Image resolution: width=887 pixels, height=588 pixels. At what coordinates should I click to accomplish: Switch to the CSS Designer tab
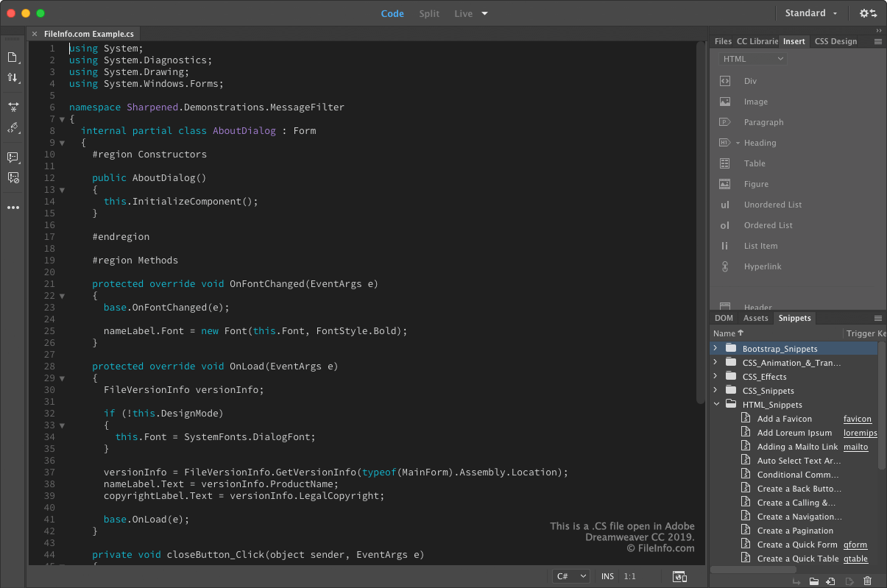[x=835, y=41]
